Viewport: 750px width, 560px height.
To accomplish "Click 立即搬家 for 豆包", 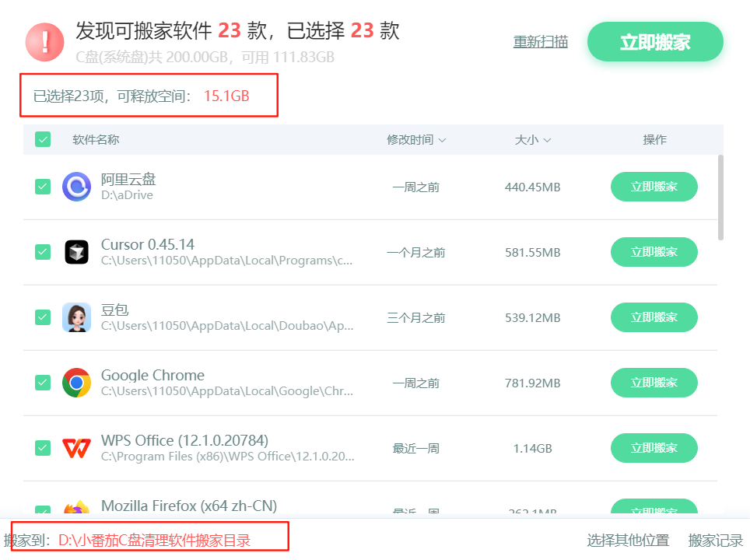I will point(654,317).
